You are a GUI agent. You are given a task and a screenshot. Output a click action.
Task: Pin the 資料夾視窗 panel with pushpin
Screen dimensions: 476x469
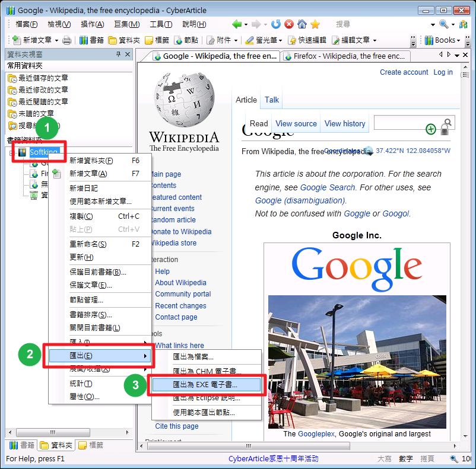(x=118, y=55)
